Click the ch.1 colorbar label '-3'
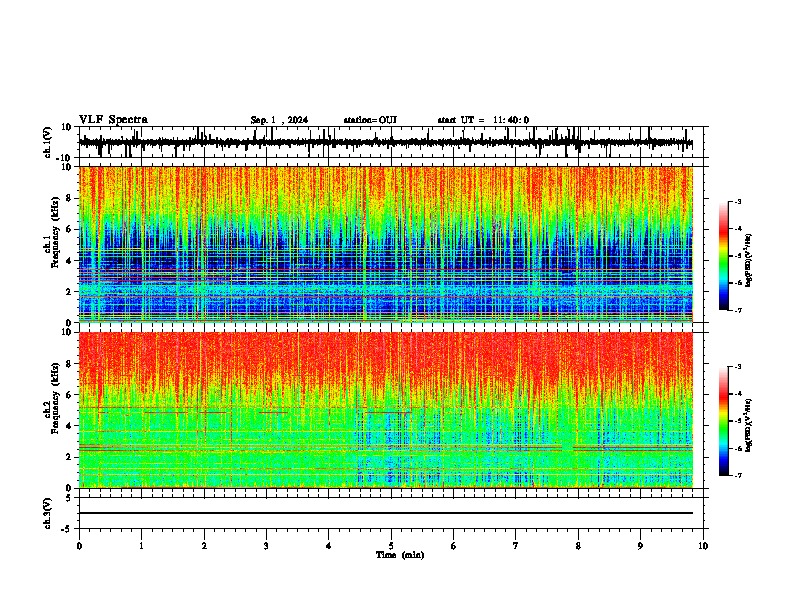 (x=737, y=201)
